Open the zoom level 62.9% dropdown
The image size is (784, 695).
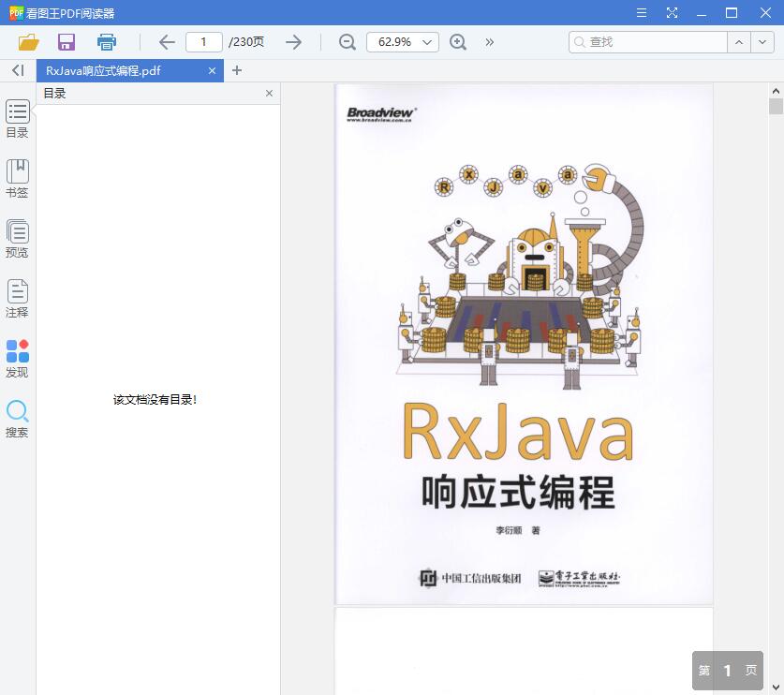[403, 42]
